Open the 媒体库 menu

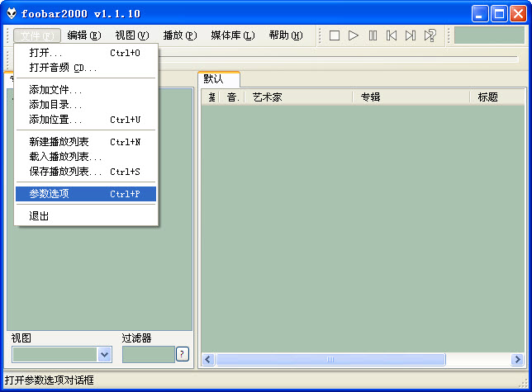pyautogui.click(x=233, y=35)
